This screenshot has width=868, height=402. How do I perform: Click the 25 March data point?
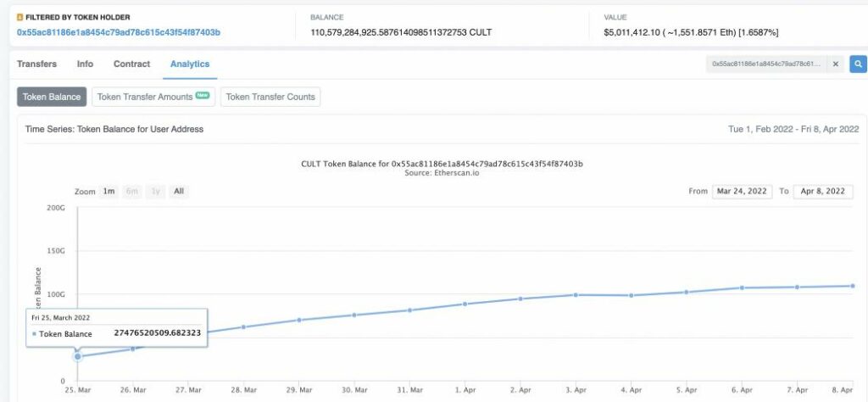[x=78, y=356]
